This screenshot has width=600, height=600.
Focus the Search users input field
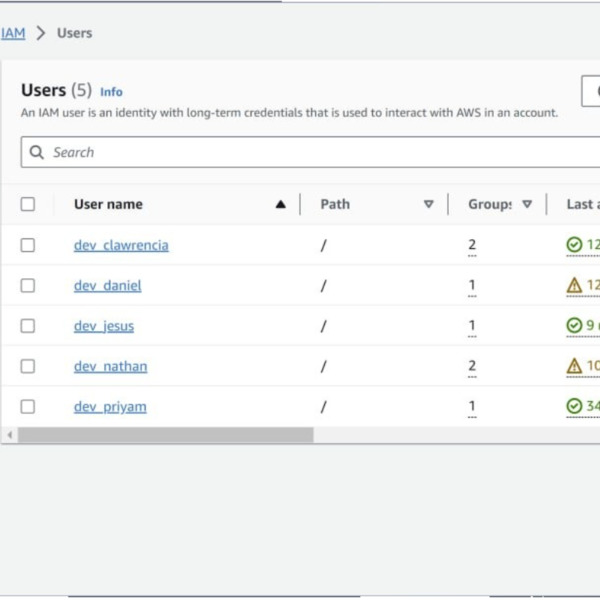[x=300, y=153]
